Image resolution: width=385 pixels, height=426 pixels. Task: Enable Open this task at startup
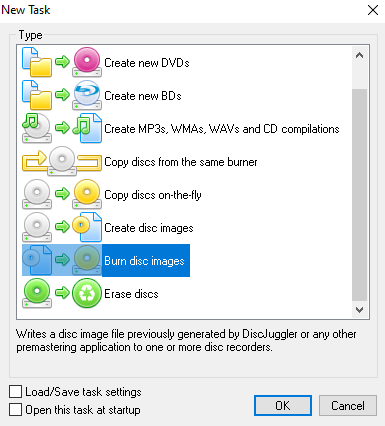click(15, 410)
